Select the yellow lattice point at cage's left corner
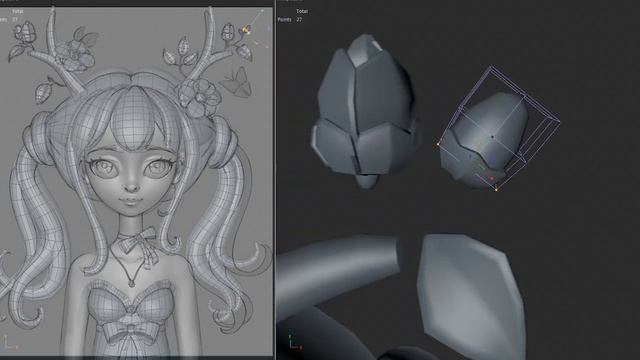The height and width of the screenshot is (360, 640). tap(438, 144)
